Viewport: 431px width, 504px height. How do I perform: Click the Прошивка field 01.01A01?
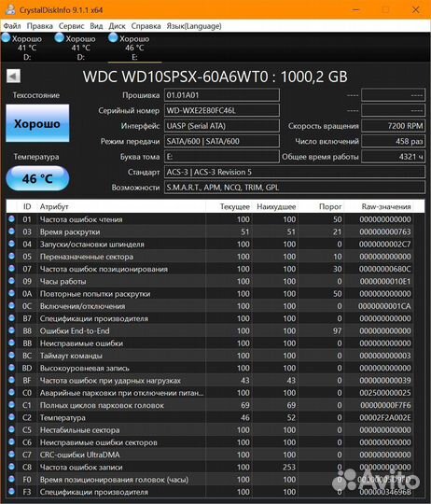tap(222, 95)
